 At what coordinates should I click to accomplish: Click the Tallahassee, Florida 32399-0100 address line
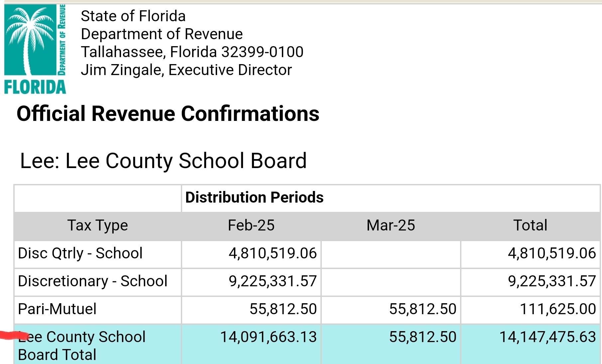point(192,52)
